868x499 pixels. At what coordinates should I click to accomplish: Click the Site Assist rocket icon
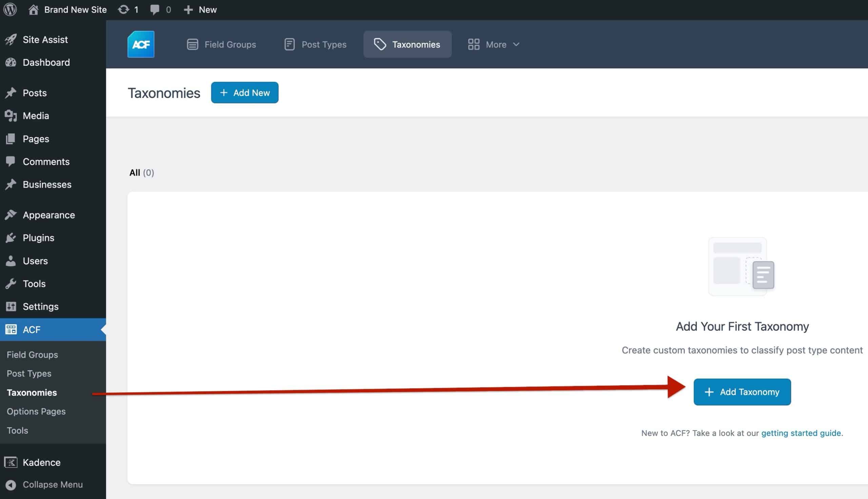pos(11,39)
